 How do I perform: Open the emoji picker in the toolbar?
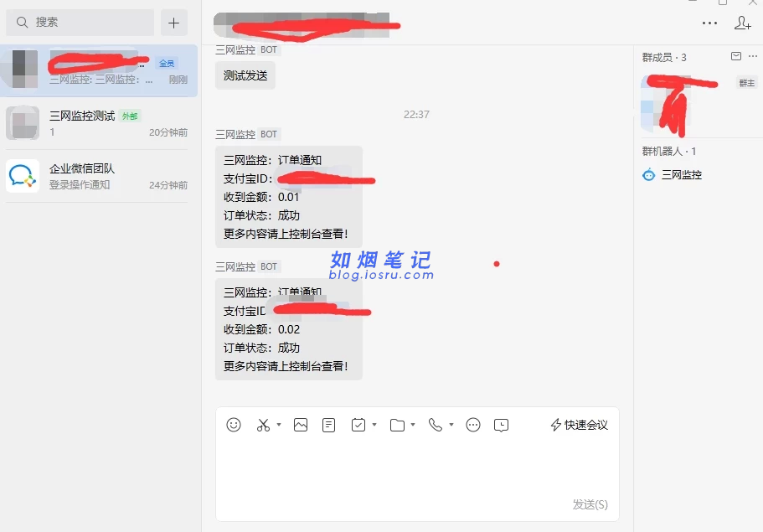(234, 425)
